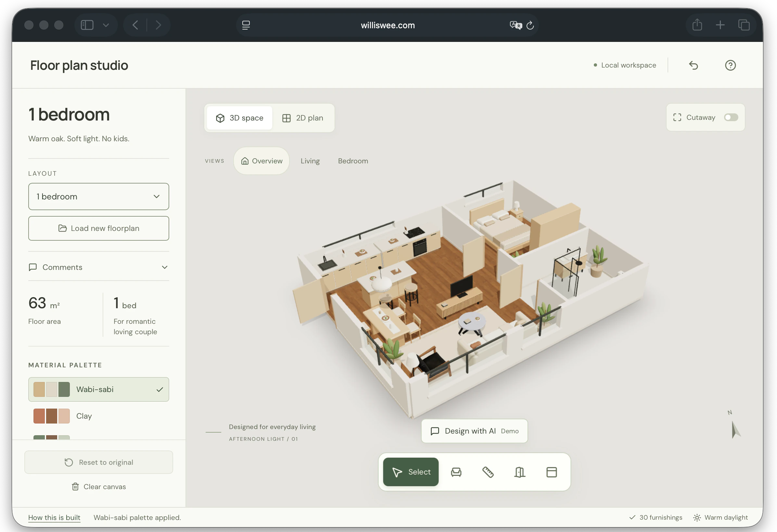Click the williswee.com address field
This screenshot has height=532, width=777.
[388, 25]
